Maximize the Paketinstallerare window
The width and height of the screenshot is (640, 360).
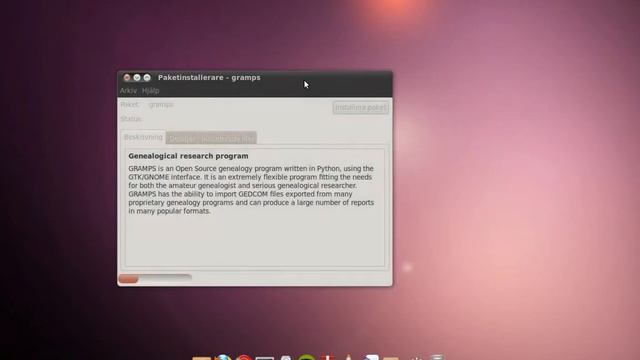(x=147, y=78)
